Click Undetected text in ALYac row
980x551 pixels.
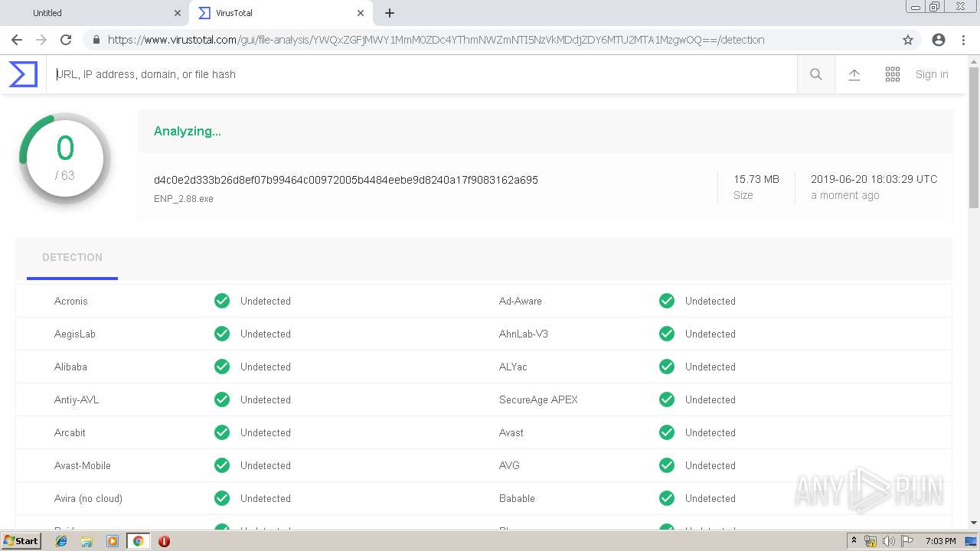(x=710, y=367)
